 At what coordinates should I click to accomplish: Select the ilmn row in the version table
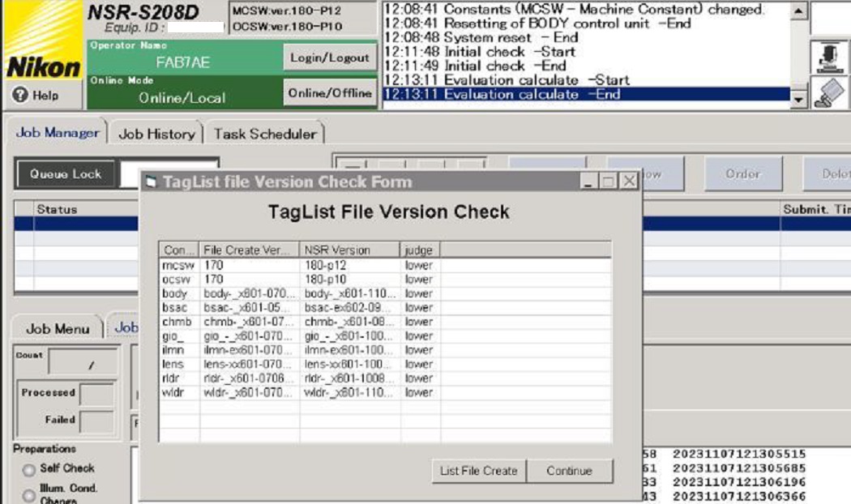(385, 350)
